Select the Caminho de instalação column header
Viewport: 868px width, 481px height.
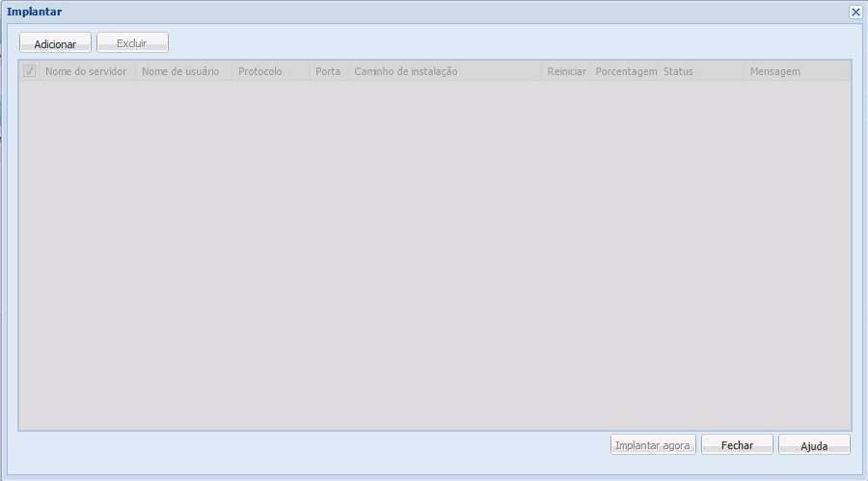pyautogui.click(x=445, y=71)
